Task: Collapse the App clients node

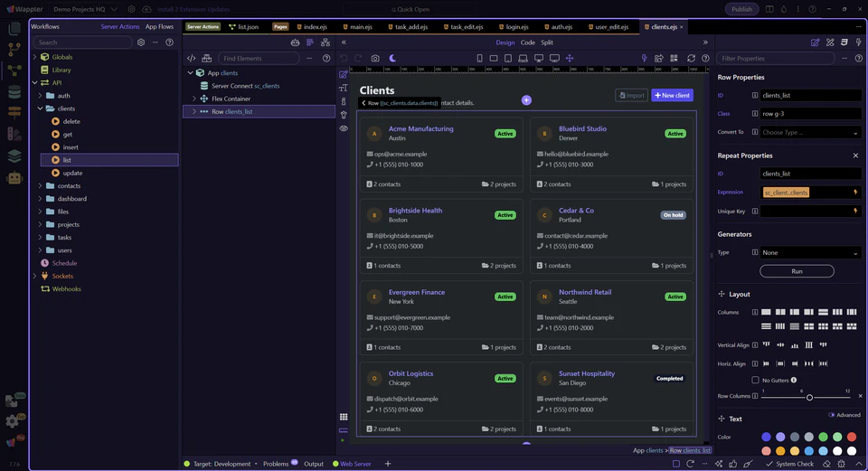Action: 191,73
